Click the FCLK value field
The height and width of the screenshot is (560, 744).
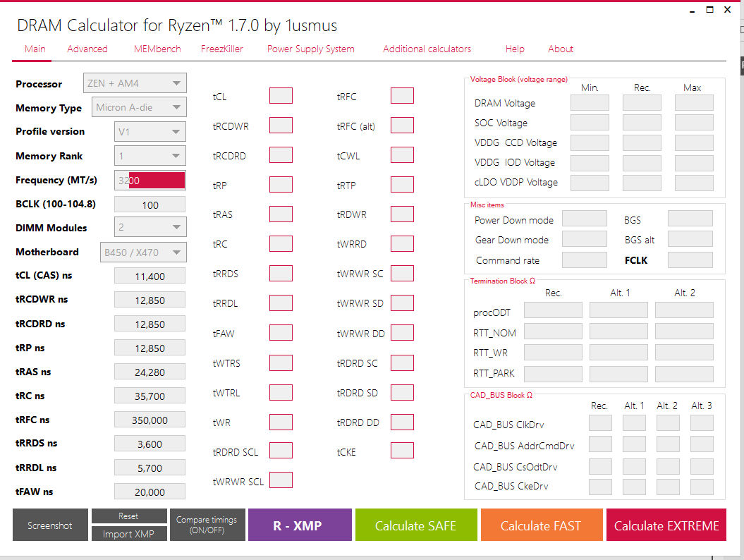[x=690, y=260]
